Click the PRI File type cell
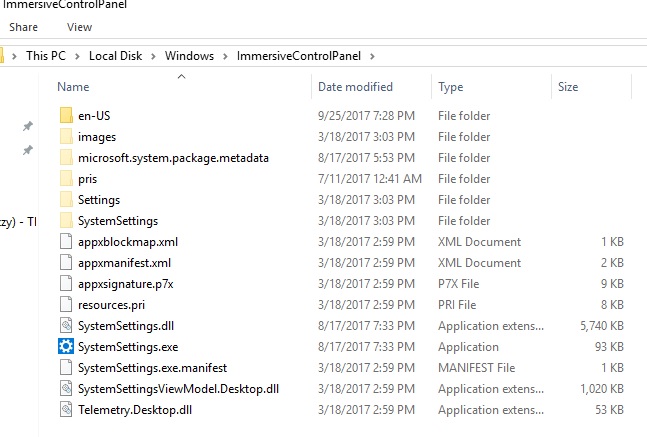 click(457, 305)
